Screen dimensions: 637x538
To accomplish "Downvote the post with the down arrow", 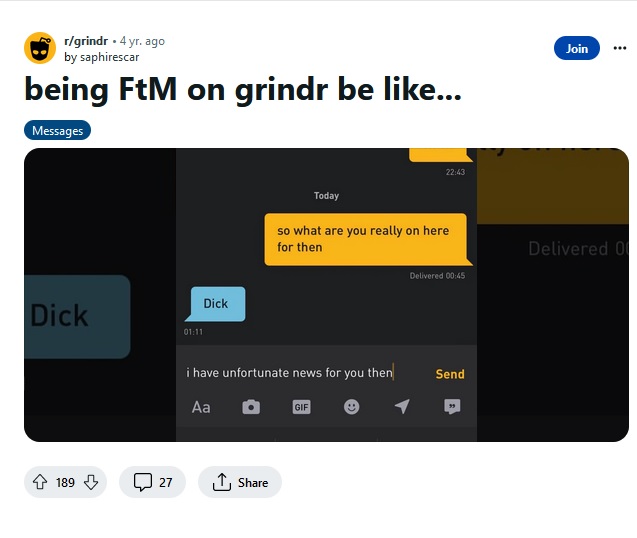I will [91, 482].
